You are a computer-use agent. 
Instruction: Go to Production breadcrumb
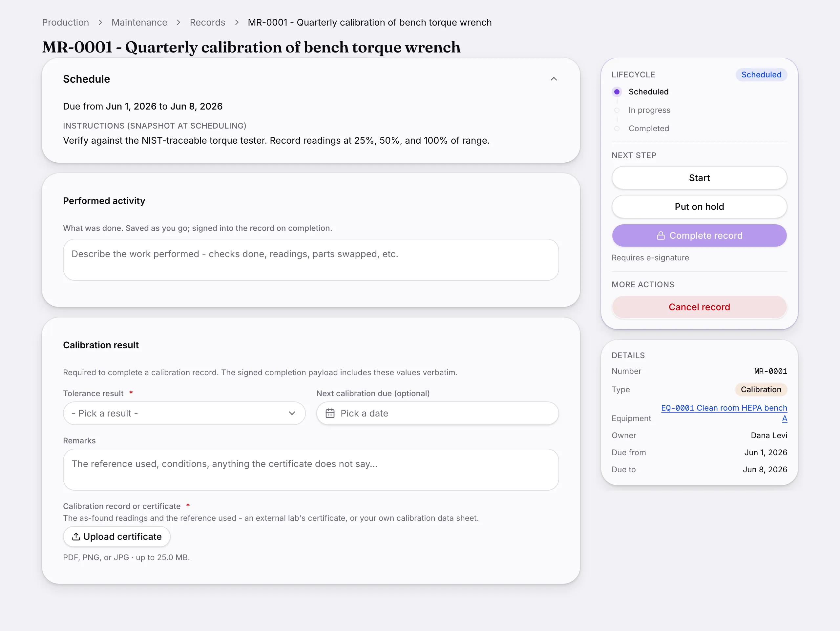click(65, 22)
